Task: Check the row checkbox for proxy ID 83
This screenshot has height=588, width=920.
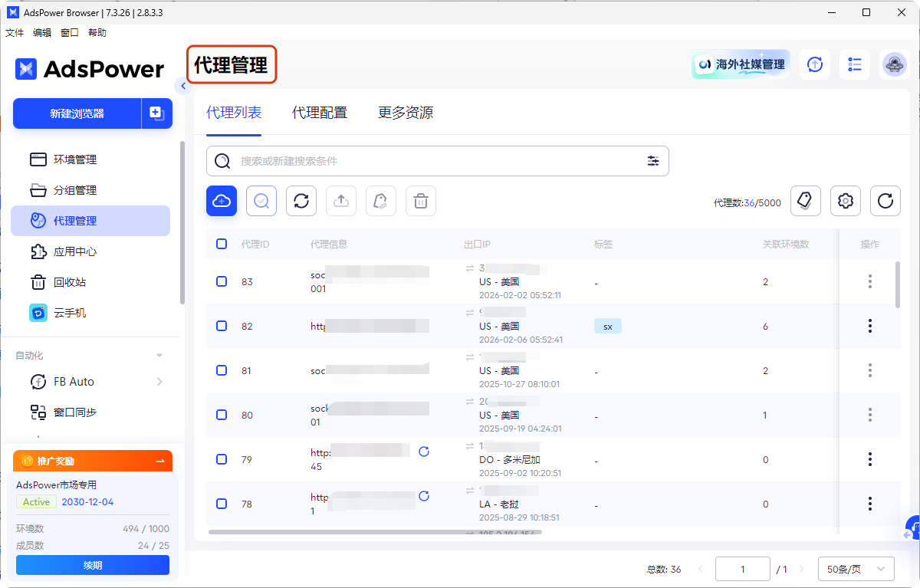Action: click(x=222, y=281)
